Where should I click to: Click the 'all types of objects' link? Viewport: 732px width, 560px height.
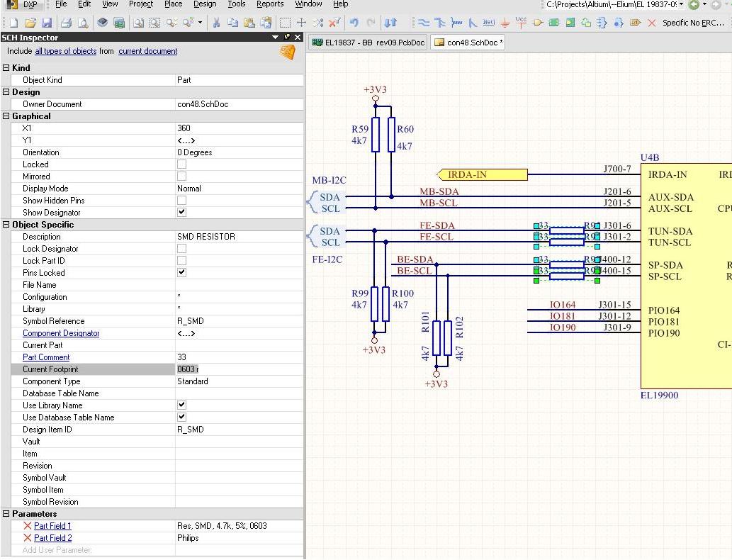pos(65,51)
